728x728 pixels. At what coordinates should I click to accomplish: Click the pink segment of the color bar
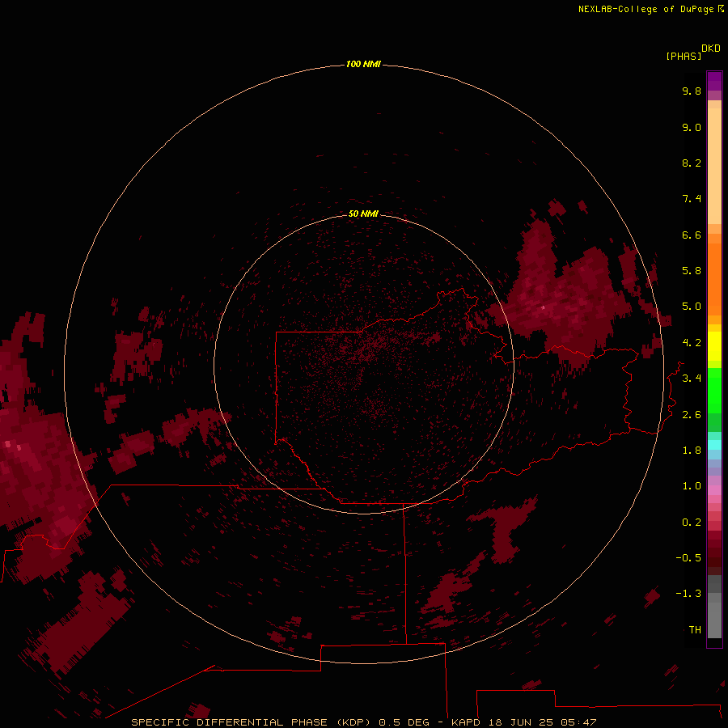click(x=714, y=490)
